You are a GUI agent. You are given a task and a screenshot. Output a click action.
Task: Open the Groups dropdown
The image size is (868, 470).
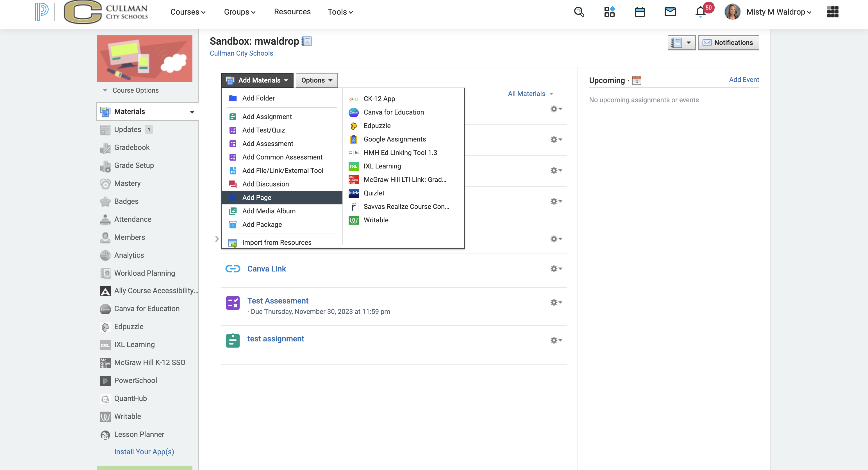pyautogui.click(x=240, y=12)
